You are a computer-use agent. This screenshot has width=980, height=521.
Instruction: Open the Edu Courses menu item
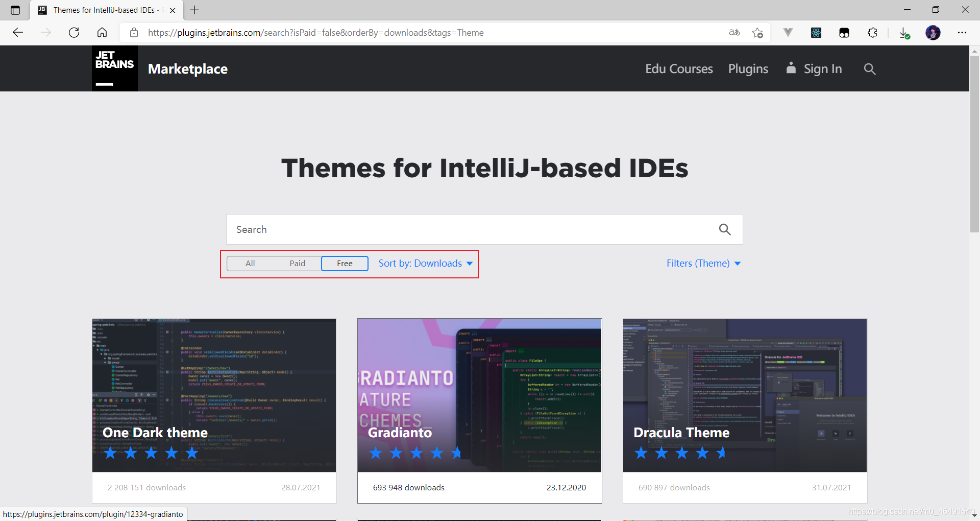pos(679,69)
